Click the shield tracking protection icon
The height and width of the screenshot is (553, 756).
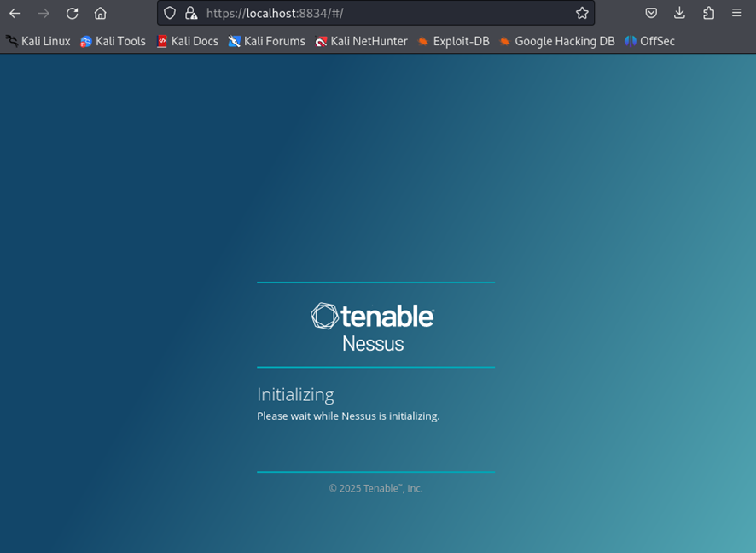coord(170,13)
